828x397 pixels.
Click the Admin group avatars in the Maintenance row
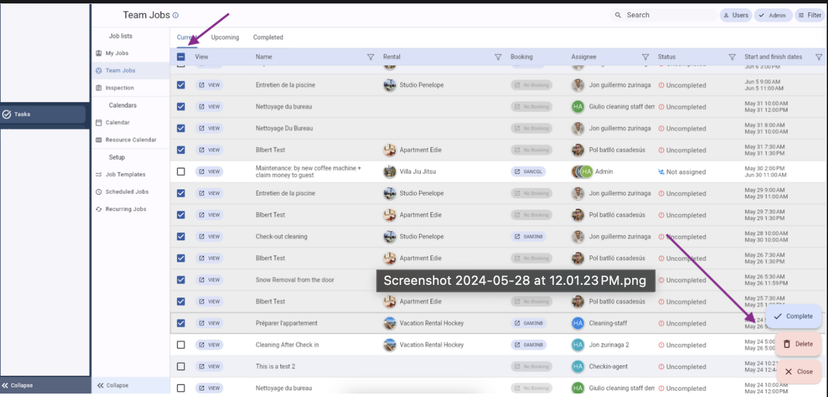click(x=582, y=172)
